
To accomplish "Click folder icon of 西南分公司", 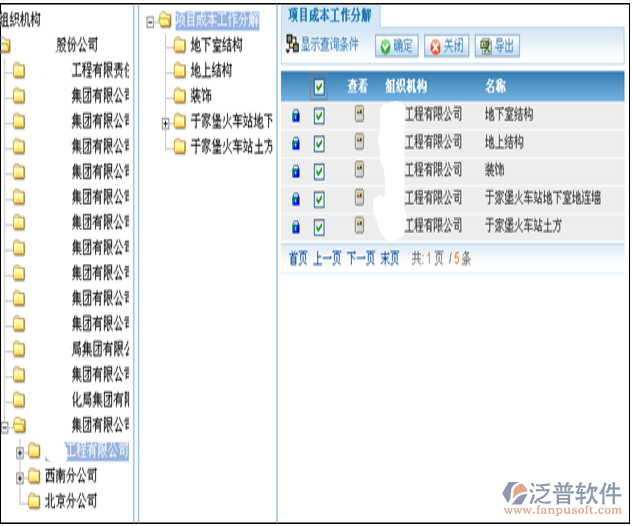I will pos(34,476).
